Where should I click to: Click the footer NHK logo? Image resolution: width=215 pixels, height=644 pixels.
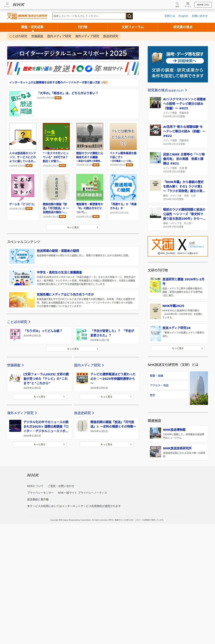point(33,475)
